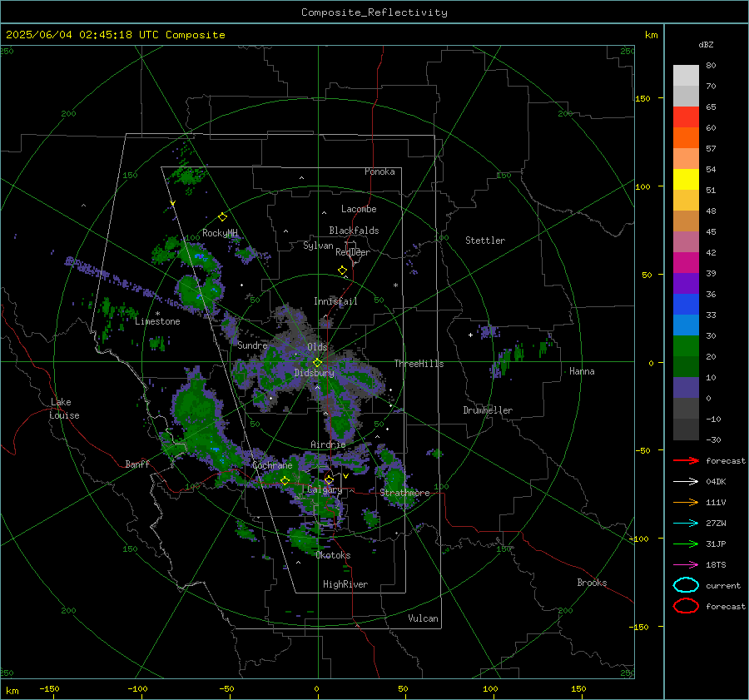Click the magenta 18TS arrow legend icon
Screen dimensions: 749x700
tap(686, 565)
